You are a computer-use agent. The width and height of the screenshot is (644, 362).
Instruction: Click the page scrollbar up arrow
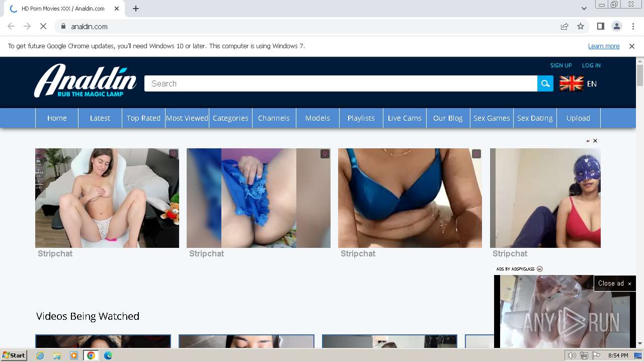(640, 61)
